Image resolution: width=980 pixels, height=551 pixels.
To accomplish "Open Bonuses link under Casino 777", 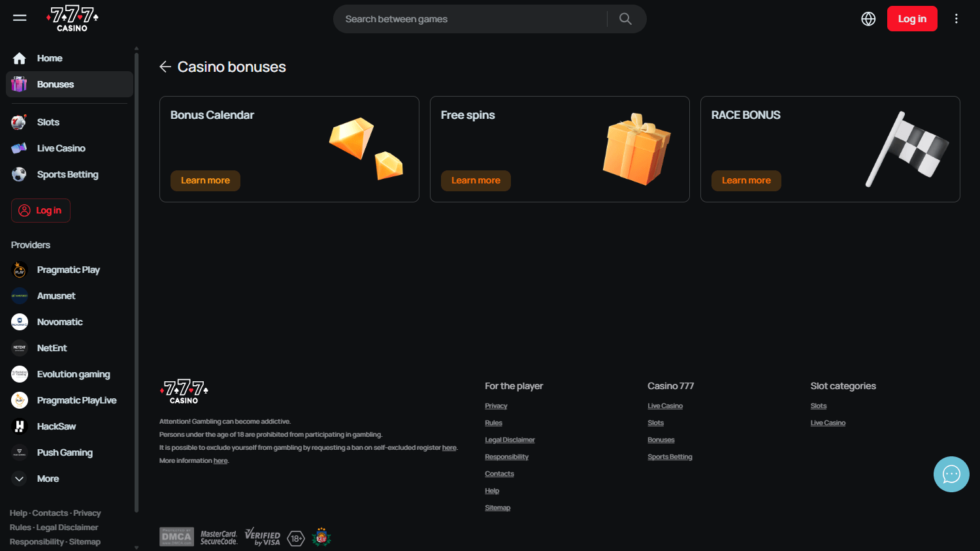I will (x=661, y=440).
